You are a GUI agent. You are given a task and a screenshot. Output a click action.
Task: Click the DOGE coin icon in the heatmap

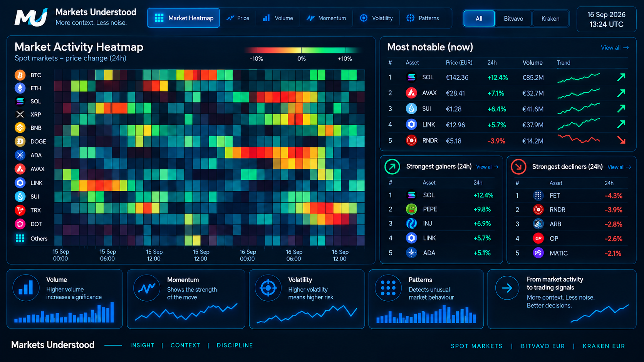20,142
